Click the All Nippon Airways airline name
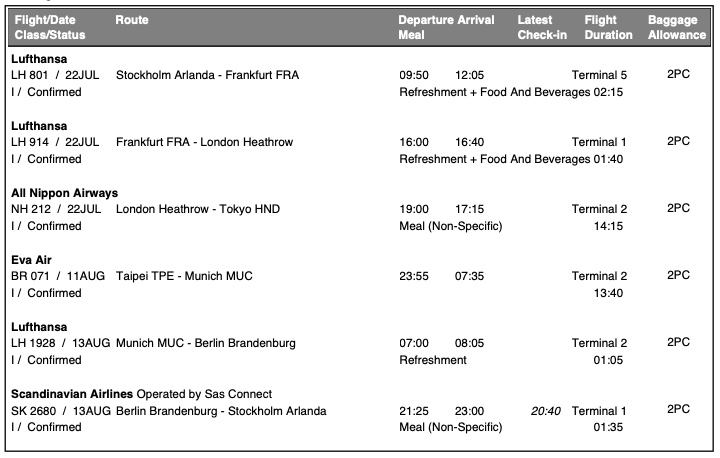The image size is (720, 458). (x=64, y=192)
